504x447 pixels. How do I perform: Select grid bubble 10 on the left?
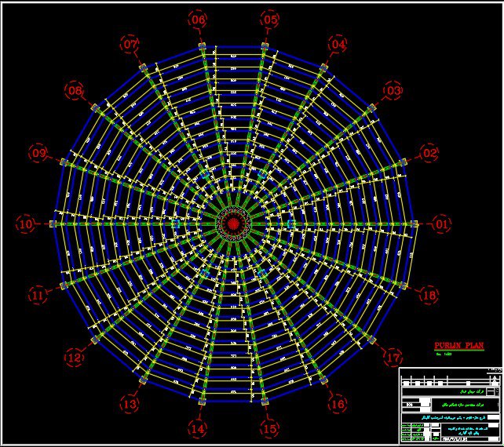pyautogui.click(x=26, y=224)
